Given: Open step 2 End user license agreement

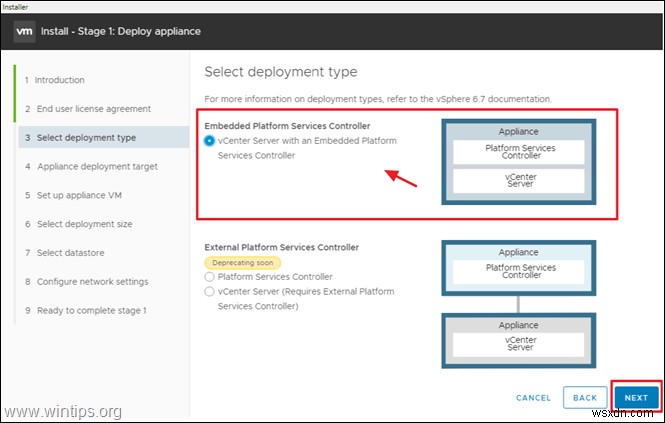Looking at the screenshot, I should [x=88, y=109].
